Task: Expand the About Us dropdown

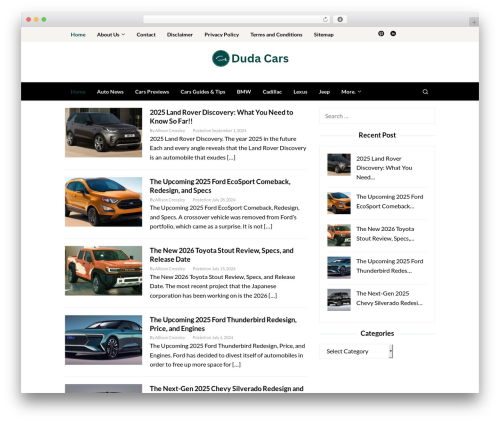Action: (x=111, y=35)
